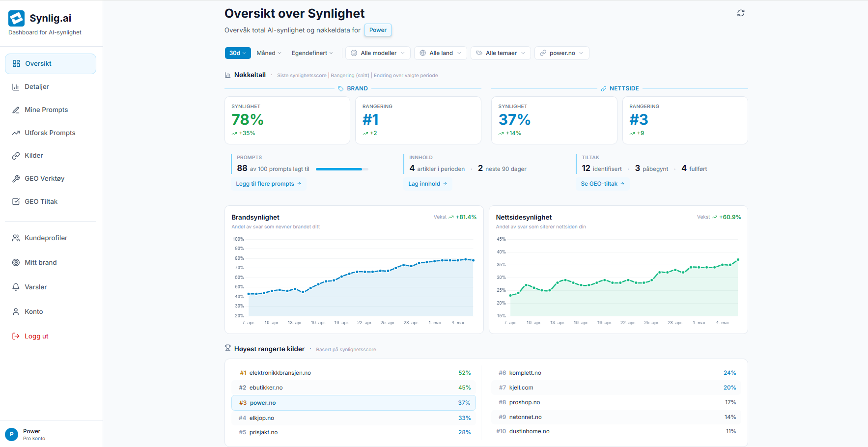Click the trophy icon beside Høyest rangerte kilder

(x=227, y=348)
